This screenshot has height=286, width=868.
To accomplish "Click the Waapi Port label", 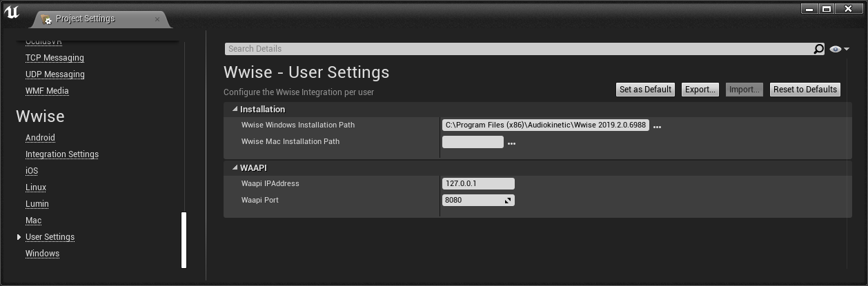I will point(259,200).
